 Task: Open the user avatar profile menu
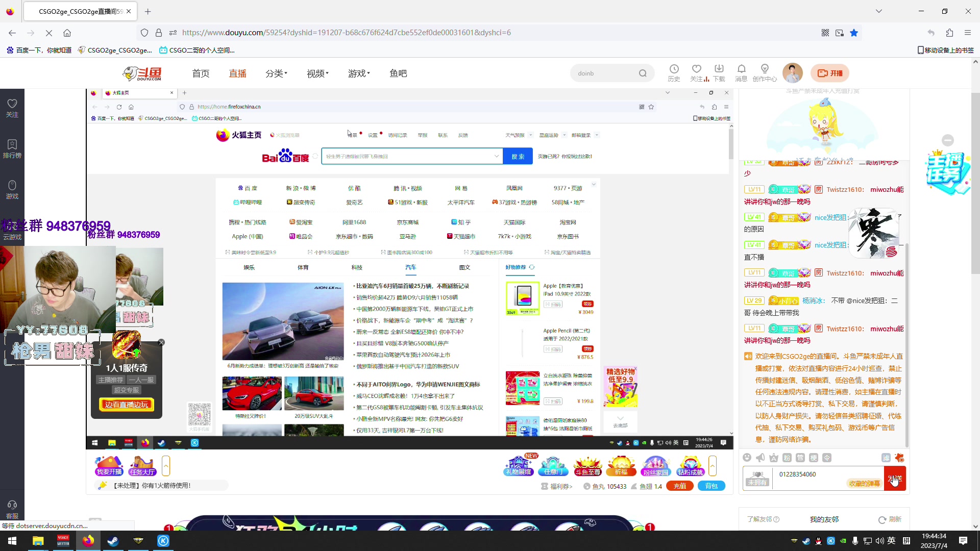pyautogui.click(x=793, y=73)
